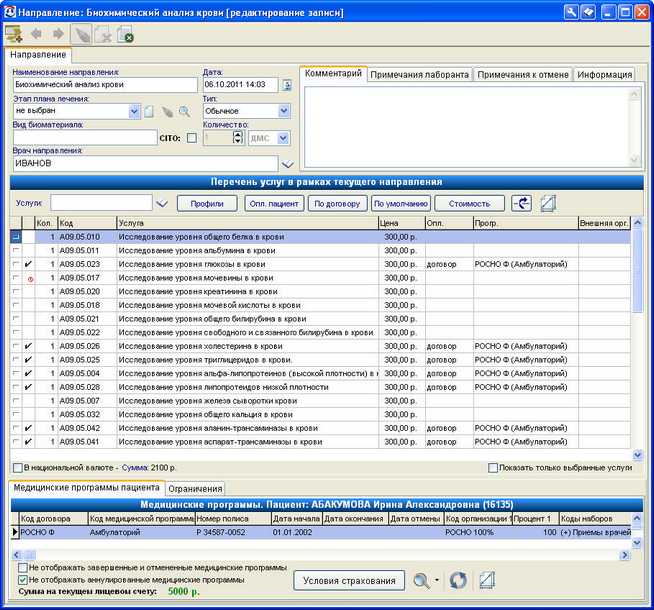Click the 'Опл. пациент' button
The height and width of the screenshot is (610, 654).
pos(274,203)
